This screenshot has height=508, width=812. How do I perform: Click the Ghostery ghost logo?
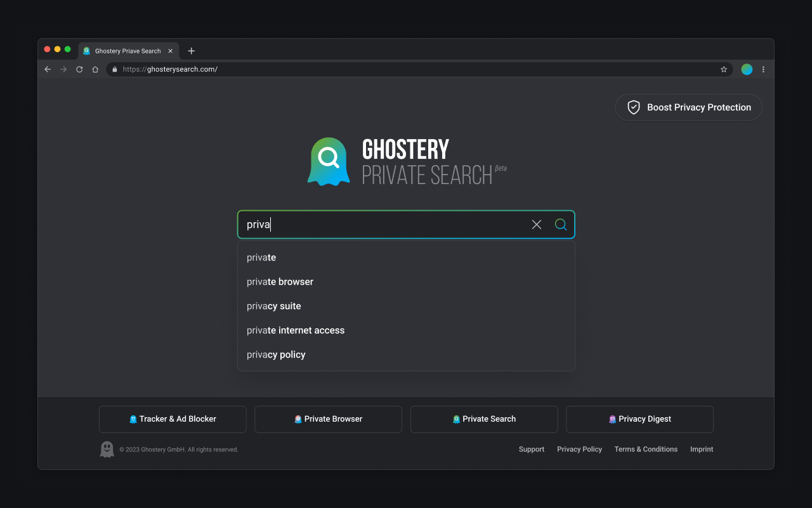[x=329, y=161]
